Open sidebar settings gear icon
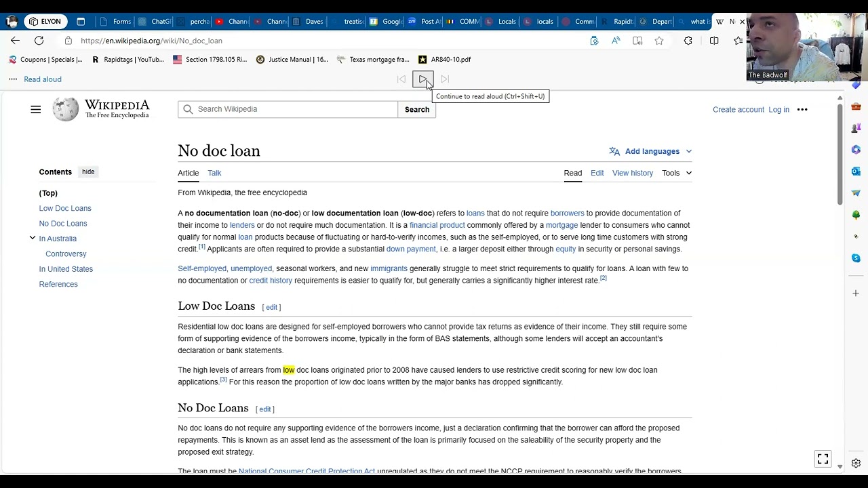The image size is (868, 488). tap(856, 464)
